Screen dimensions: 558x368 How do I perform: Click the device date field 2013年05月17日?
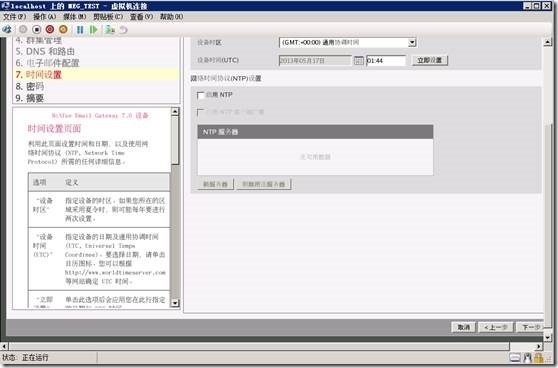tap(315, 61)
